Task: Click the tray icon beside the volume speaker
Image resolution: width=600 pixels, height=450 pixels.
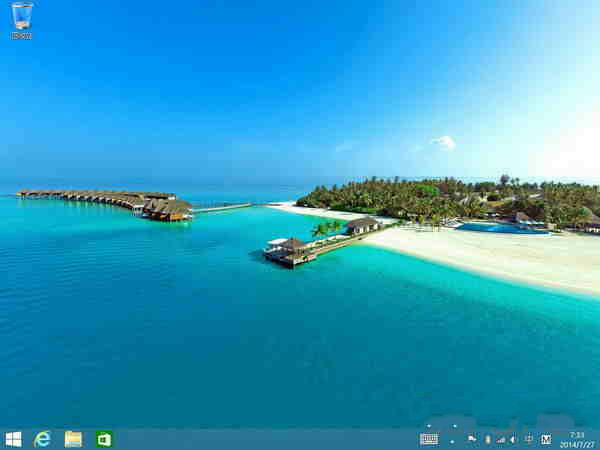Action: coord(529,439)
